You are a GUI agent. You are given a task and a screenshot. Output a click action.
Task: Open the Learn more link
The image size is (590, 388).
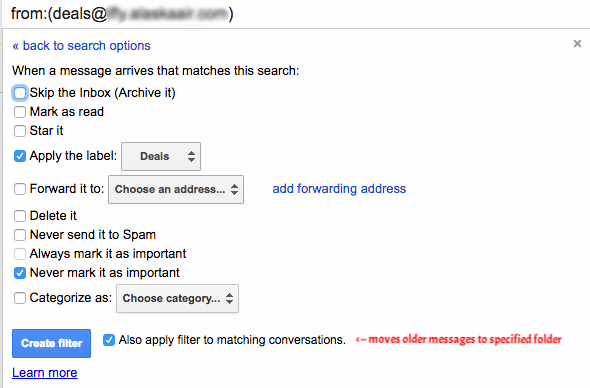click(x=45, y=373)
